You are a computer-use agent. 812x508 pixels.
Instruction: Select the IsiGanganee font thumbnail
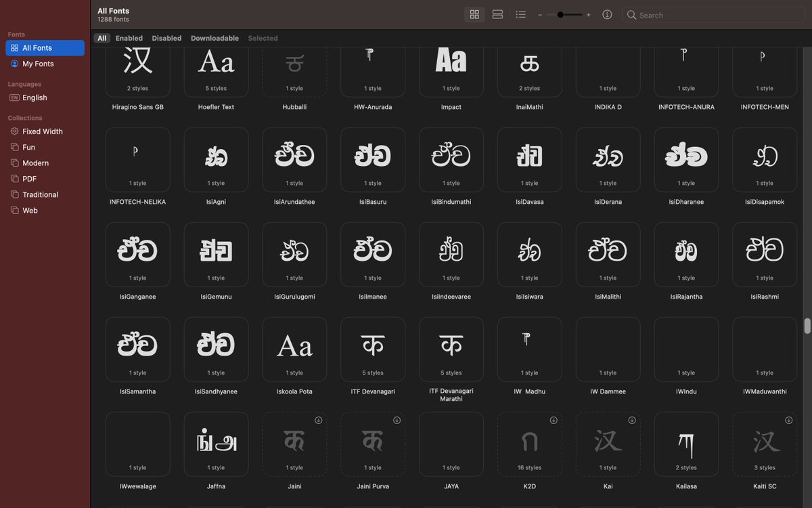(137, 255)
